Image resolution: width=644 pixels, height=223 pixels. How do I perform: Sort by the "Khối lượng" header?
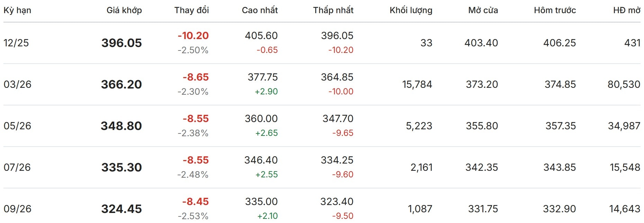click(411, 10)
